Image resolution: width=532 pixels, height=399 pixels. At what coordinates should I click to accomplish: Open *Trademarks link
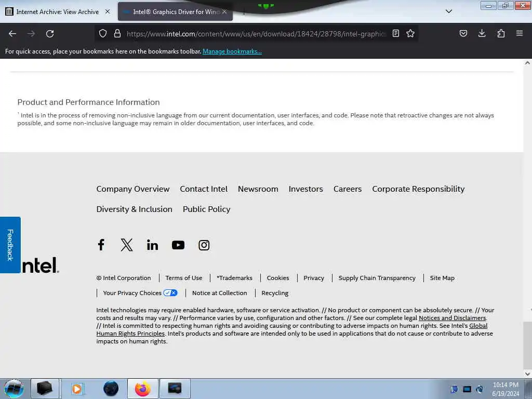234,278
